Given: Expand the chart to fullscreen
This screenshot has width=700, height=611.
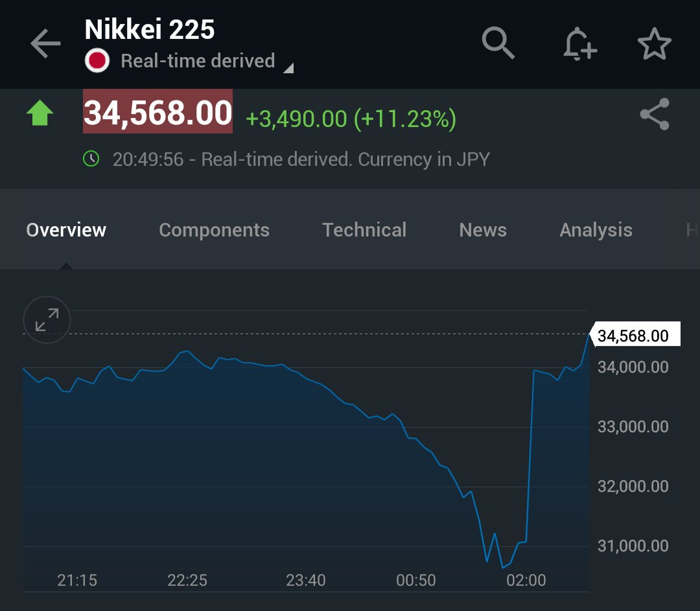Looking at the screenshot, I should 47,319.
